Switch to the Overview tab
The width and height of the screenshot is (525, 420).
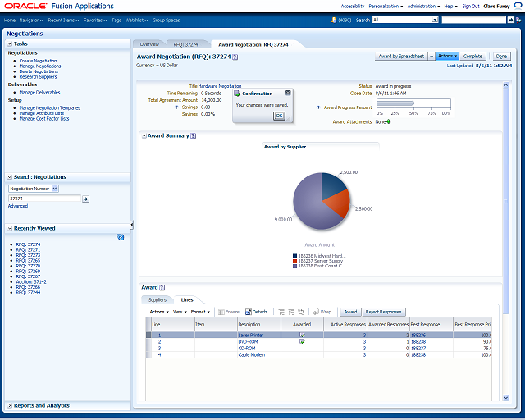[x=149, y=44]
